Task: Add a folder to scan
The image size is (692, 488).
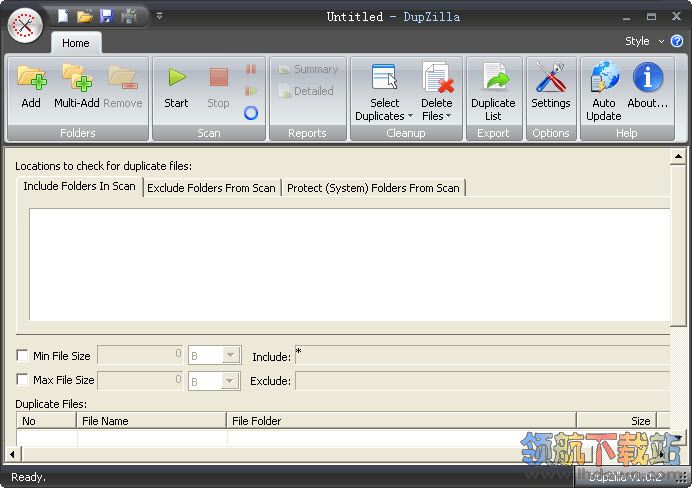Action: pyautogui.click(x=31, y=86)
